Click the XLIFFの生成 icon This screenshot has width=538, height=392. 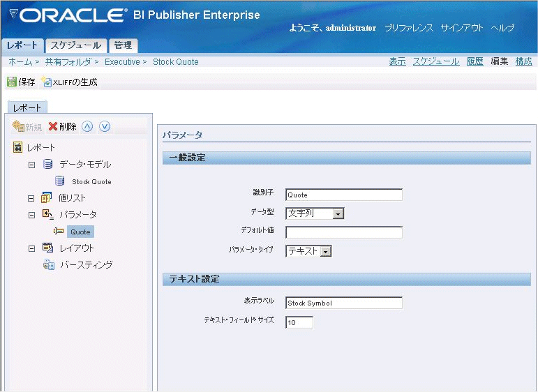(x=46, y=82)
